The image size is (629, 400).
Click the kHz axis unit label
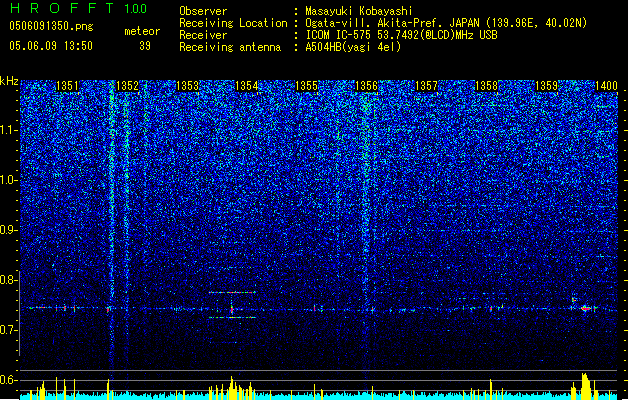[9, 81]
